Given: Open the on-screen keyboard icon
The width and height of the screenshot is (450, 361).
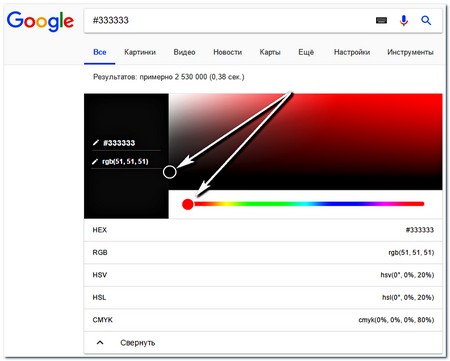Looking at the screenshot, I should (x=381, y=21).
